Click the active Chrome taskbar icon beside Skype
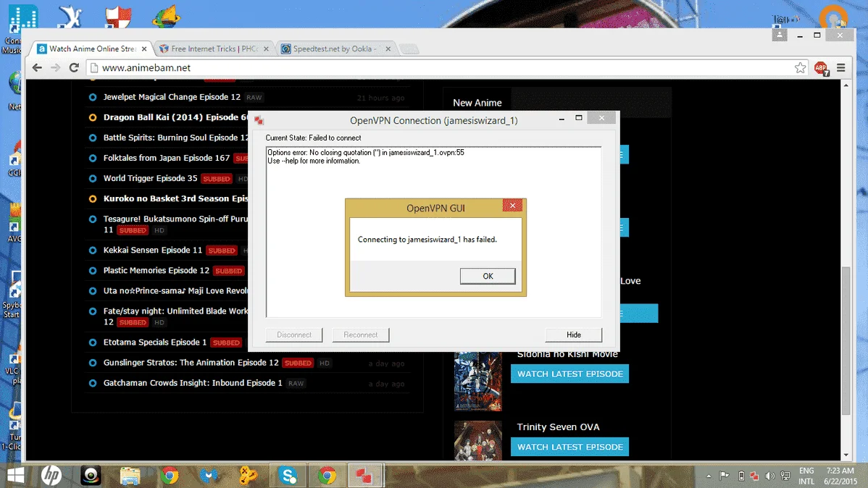868x488 pixels. pyautogui.click(x=327, y=476)
